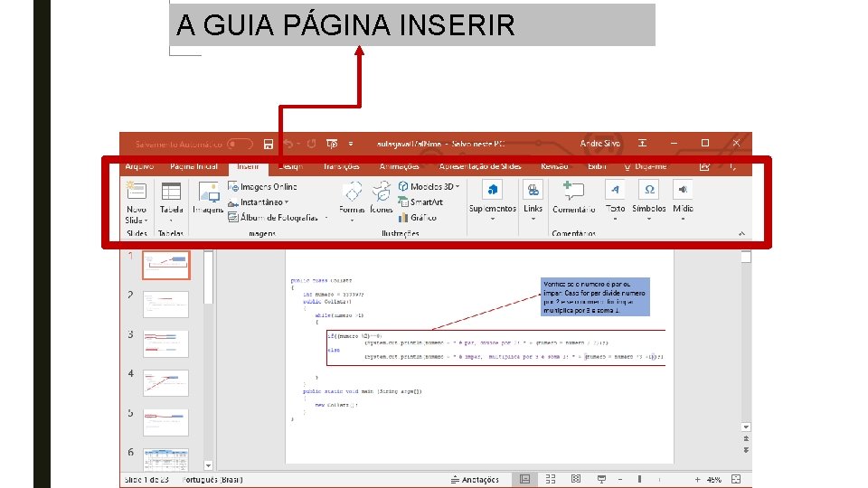
Task: Open the Instantâneo dropdown
Action: [287, 202]
